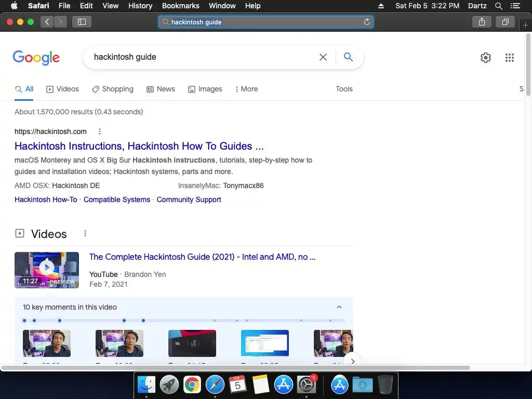Reload the page with the refresh icon
This screenshot has width=532, height=399.
pos(367,22)
